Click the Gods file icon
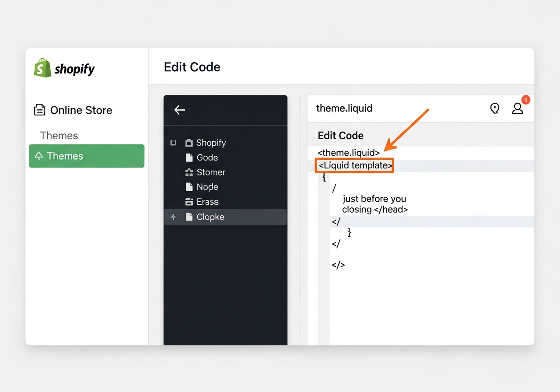 point(189,157)
